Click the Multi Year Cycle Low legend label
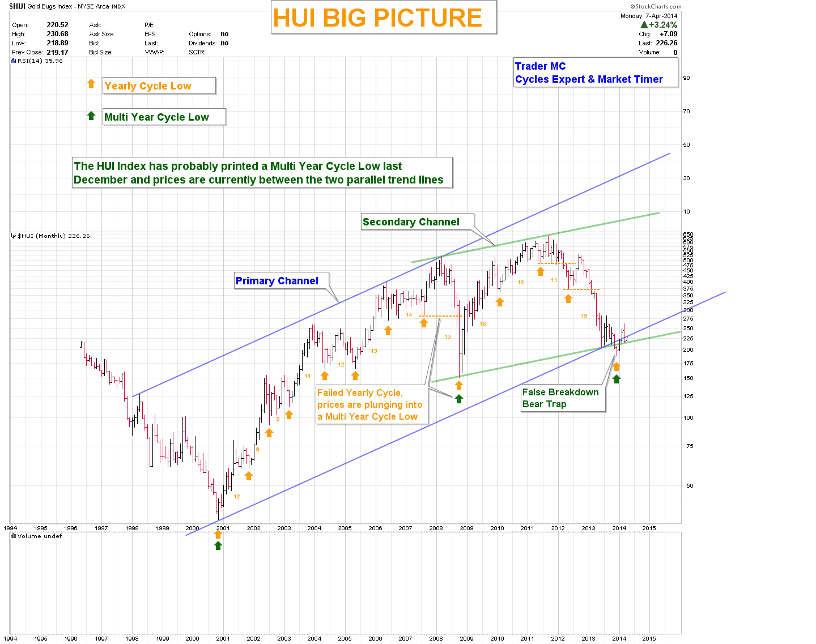Screen dimensions: 816x644 click(164, 117)
